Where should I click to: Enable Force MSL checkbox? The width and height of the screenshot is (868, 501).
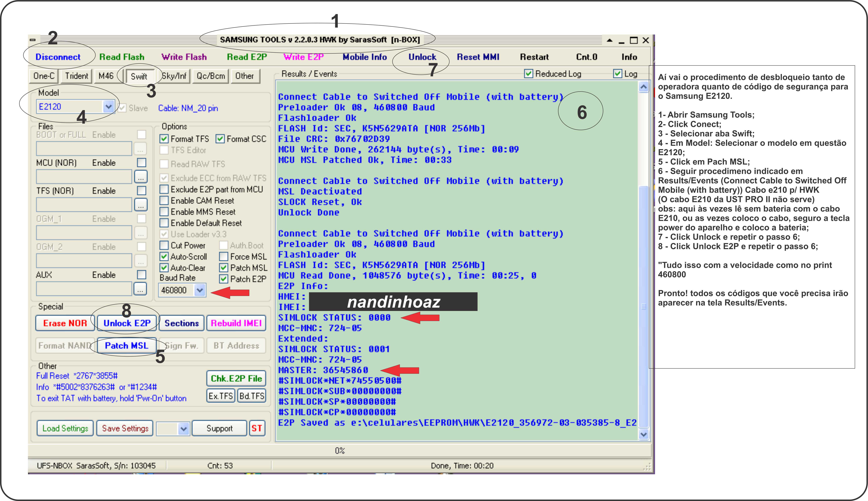(223, 257)
